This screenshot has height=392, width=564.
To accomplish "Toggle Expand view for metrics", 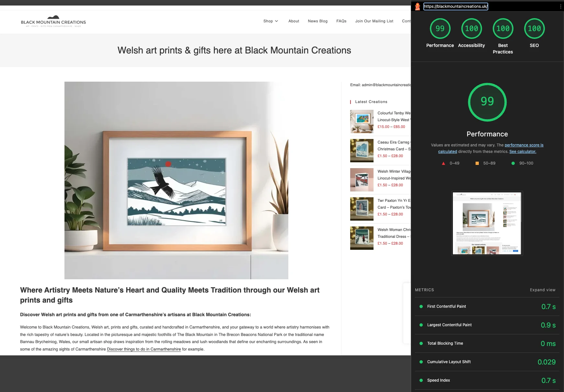I will pyautogui.click(x=543, y=290).
